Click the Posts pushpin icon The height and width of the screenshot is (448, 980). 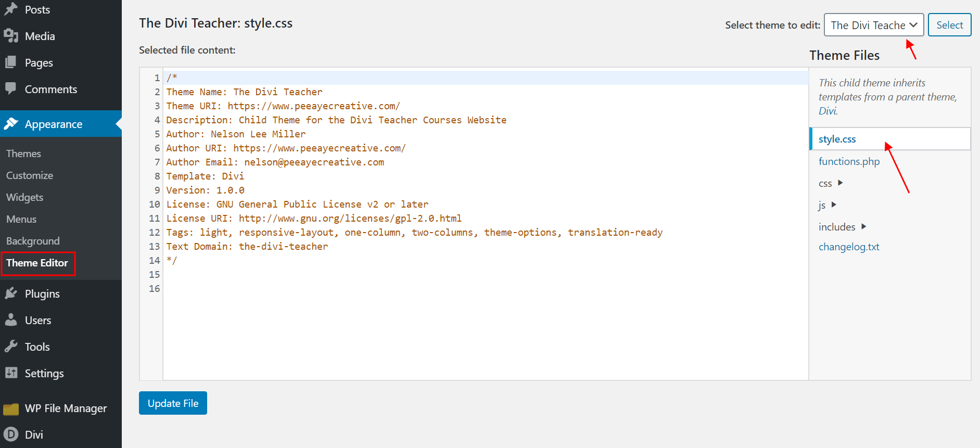click(11, 9)
